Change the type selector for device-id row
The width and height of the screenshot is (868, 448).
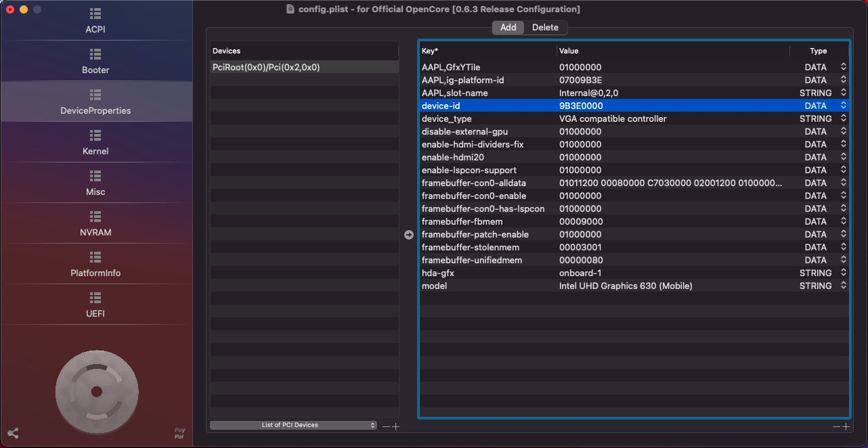click(844, 106)
